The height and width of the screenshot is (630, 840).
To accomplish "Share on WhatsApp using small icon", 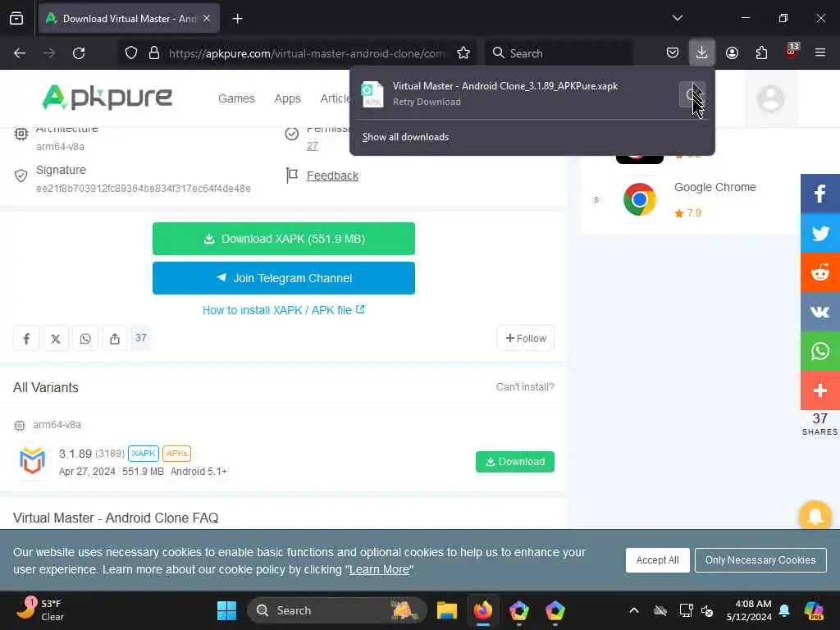I will click(x=85, y=339).
